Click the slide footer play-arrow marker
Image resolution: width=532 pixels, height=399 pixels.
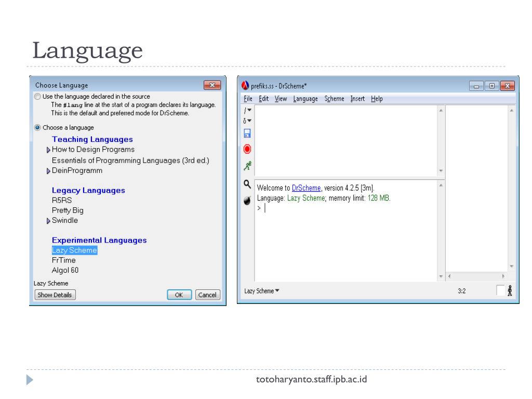click(30, 380)
